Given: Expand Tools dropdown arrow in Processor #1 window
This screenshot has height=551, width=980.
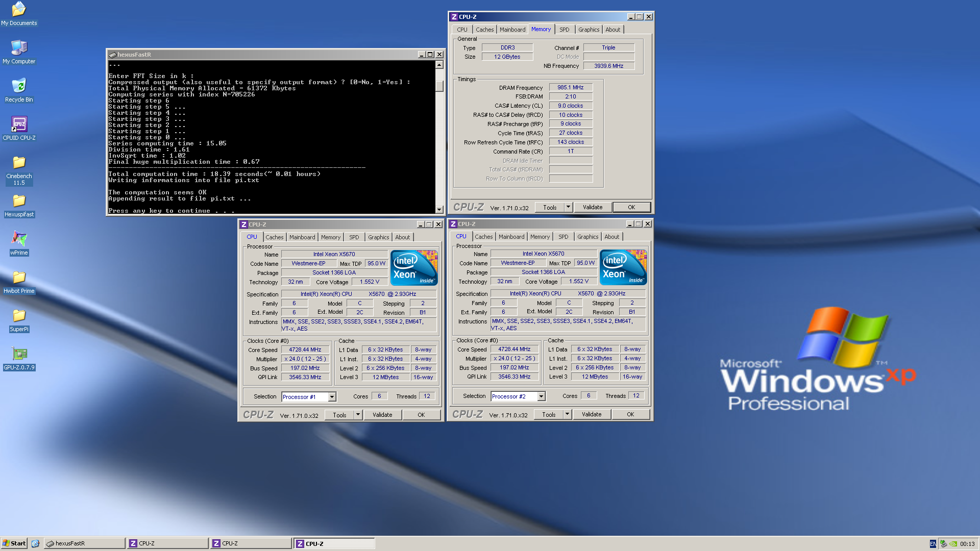Looking at the screenshot, I should [x=358, y=415].
